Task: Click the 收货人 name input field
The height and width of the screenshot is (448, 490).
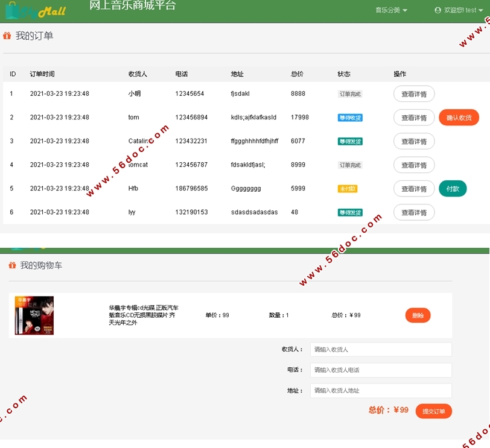Action: tap(381, 350)
